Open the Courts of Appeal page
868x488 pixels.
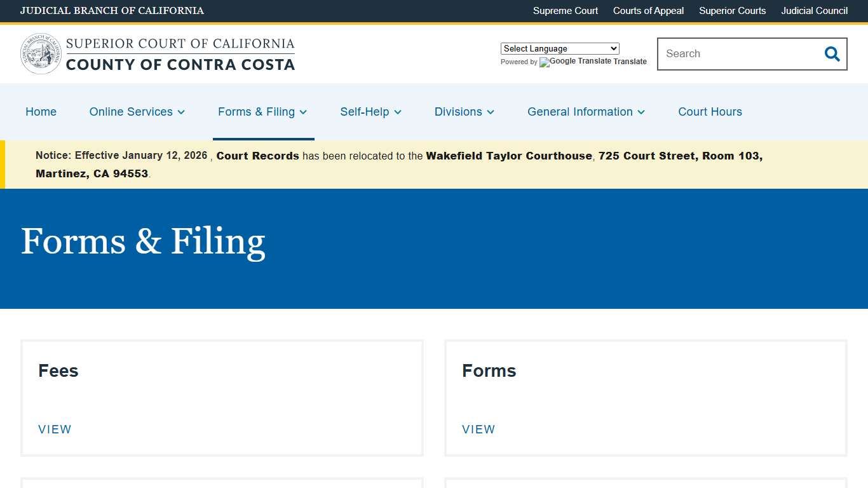[648, 11]
